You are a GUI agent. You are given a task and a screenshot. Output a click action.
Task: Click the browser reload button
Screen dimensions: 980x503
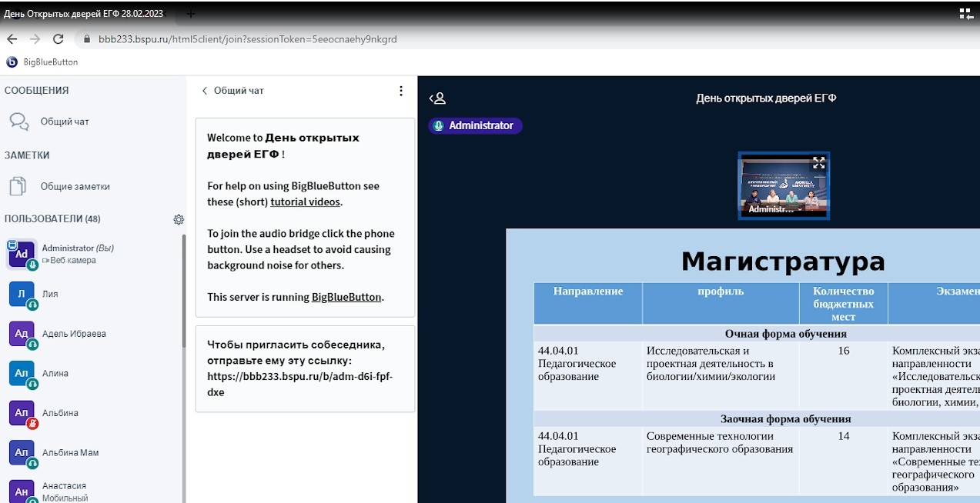pos(58,39)
